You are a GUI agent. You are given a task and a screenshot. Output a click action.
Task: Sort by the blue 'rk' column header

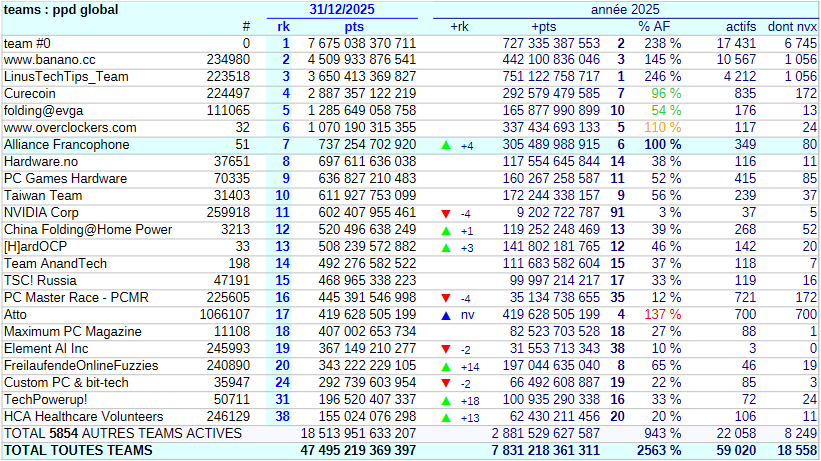283,27
